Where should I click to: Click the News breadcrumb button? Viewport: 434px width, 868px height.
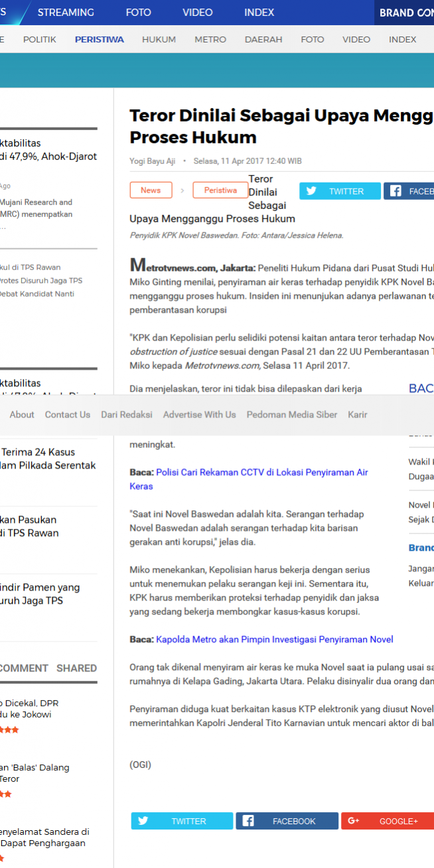point(151,190)
